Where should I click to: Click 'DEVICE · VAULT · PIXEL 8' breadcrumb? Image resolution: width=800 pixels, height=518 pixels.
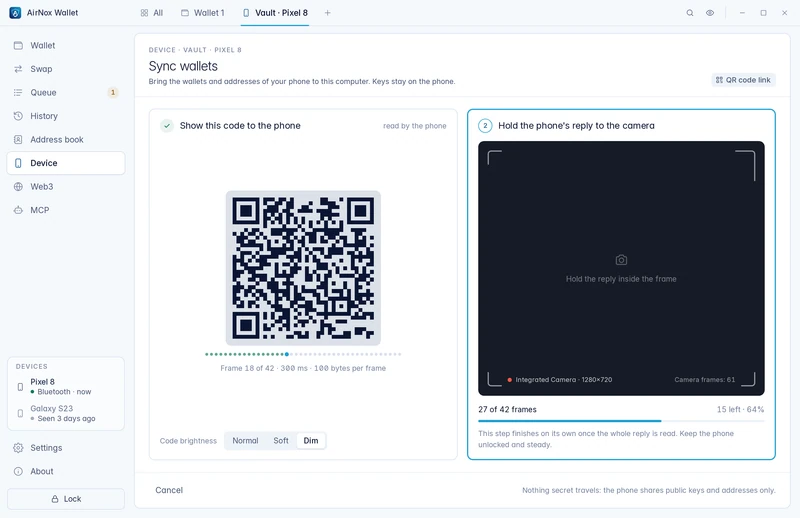tap(195, 50)
